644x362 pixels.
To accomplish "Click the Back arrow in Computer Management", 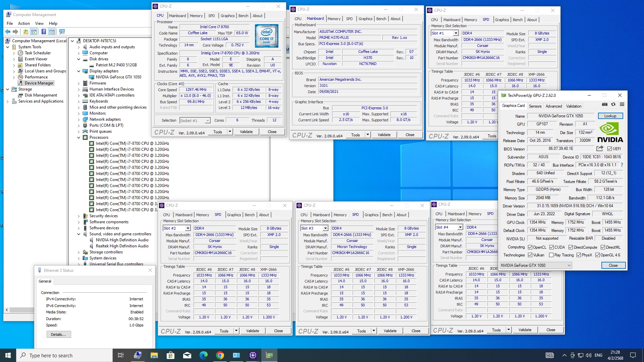I will (8, 32).
